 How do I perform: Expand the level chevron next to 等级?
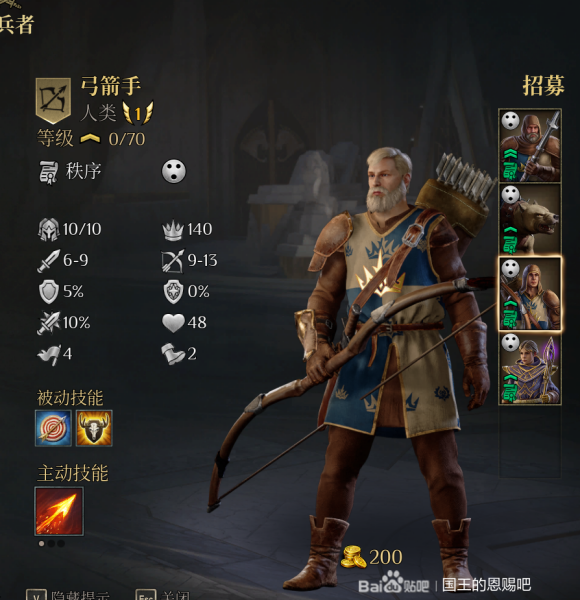[x=90, y=139]
